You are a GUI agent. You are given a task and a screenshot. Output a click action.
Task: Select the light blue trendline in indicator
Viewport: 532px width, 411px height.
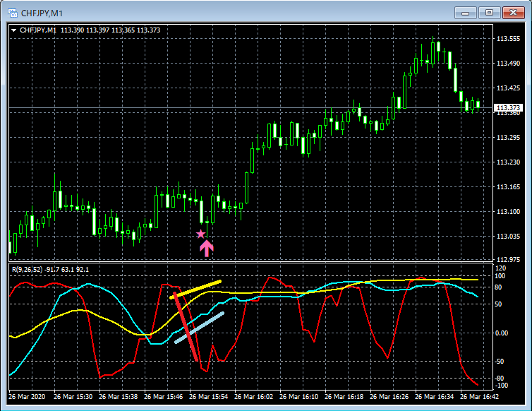[x=200, y=328]
